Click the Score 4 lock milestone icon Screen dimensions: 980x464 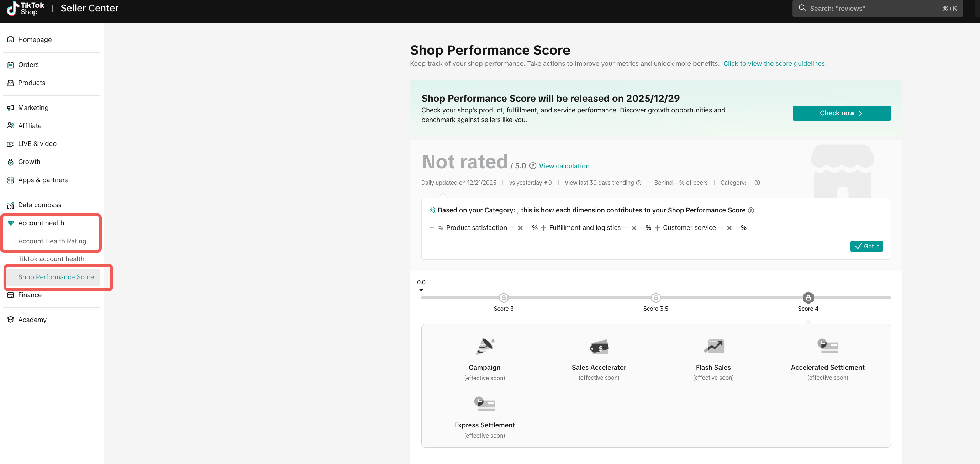(x=808, y=297)
